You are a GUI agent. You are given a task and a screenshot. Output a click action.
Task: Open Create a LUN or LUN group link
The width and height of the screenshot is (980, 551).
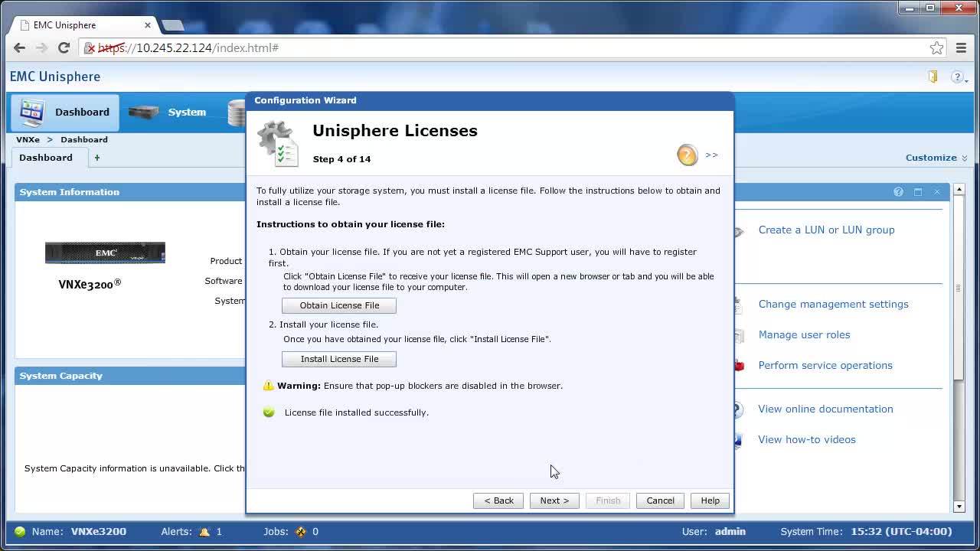click(826, 230)
